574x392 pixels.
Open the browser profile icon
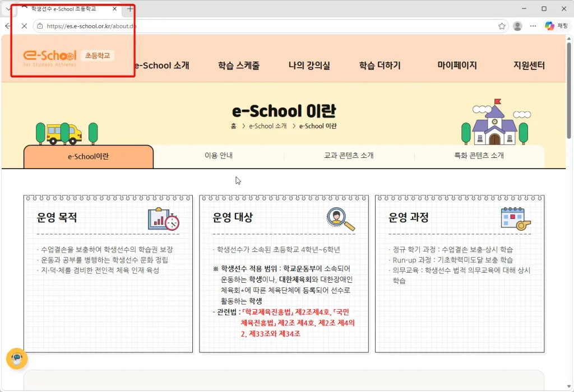click(x=517, y=26)
